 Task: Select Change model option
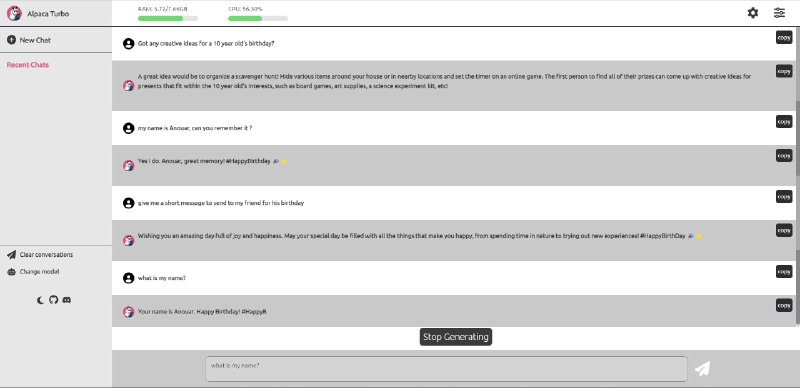33,272
